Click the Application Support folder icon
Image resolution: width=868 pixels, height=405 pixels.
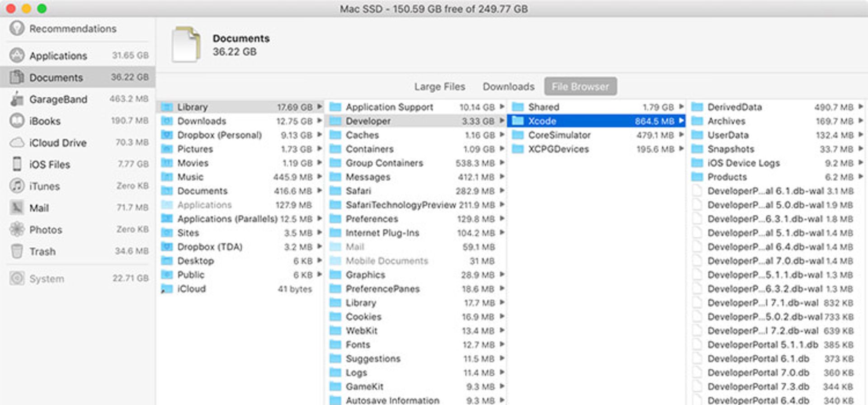click(335, 107)
